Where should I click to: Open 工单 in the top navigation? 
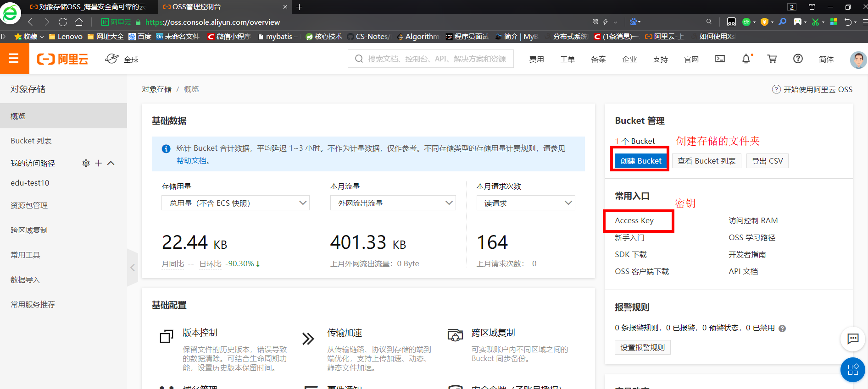click(x=568, y=59)
